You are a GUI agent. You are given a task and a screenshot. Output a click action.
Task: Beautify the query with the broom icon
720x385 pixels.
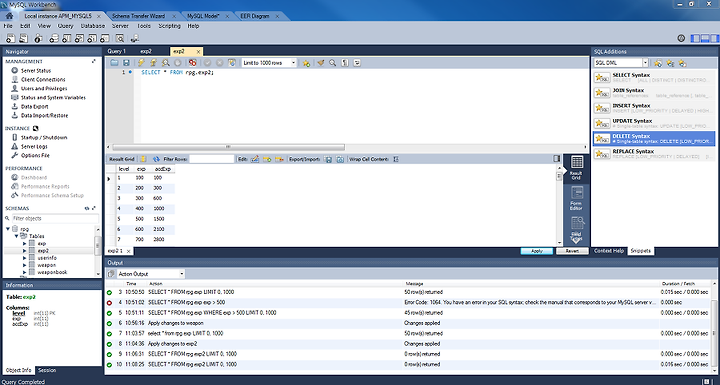(x=321, y=63)
